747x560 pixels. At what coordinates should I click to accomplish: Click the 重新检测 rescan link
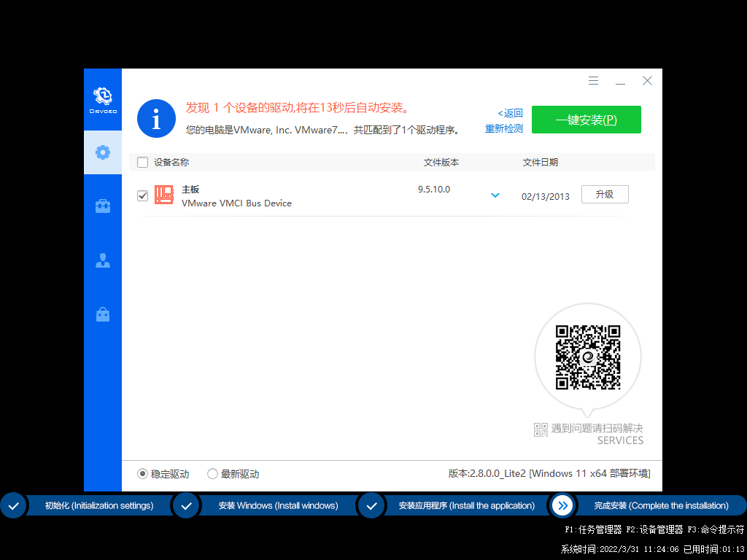click(504, 128)
